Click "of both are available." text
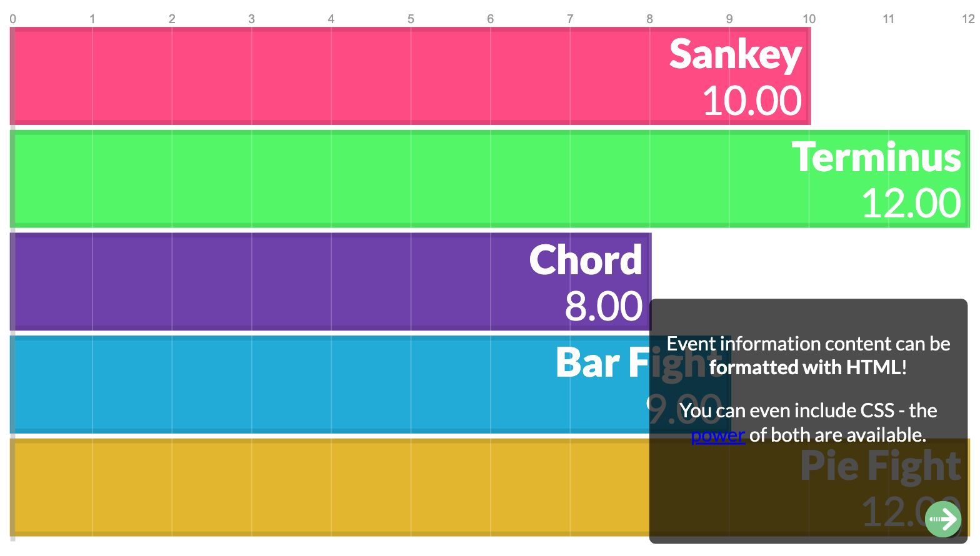The width and height of the screenshot is (980, 556). (x=837, y=435)
